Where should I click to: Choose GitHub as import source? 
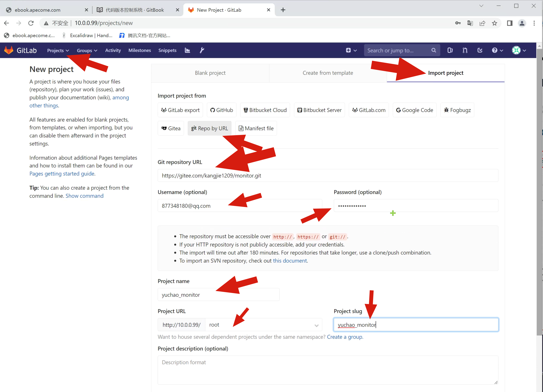(221, 110)
